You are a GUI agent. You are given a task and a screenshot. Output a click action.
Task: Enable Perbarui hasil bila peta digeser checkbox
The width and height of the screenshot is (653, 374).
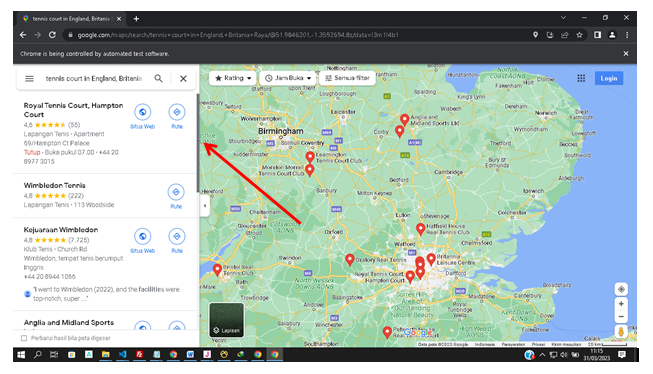tap(24, 338)
